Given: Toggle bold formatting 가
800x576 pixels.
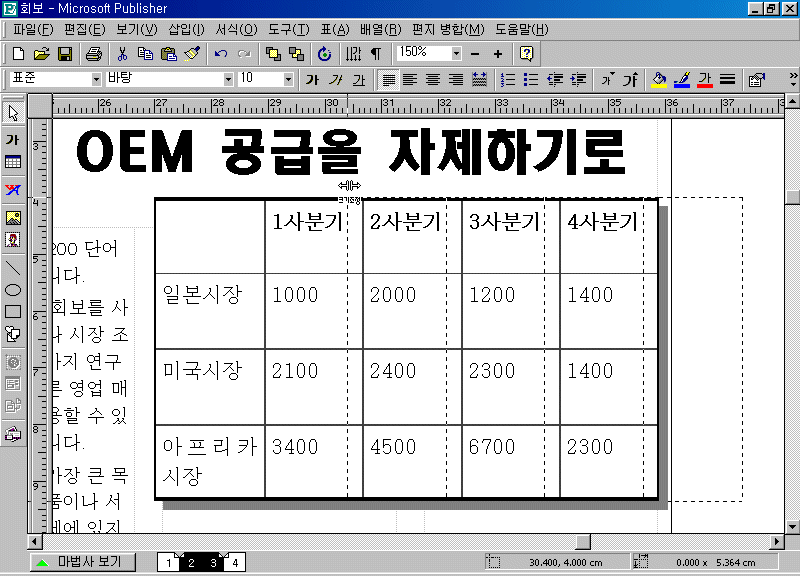Looking at the screenshot, I should click(x=312, y=80).
